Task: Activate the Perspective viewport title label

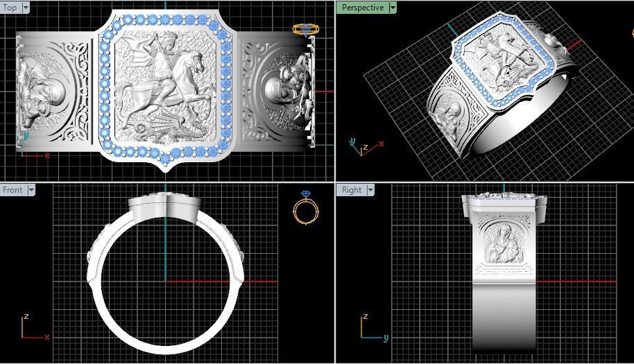Action: [363, 7]
